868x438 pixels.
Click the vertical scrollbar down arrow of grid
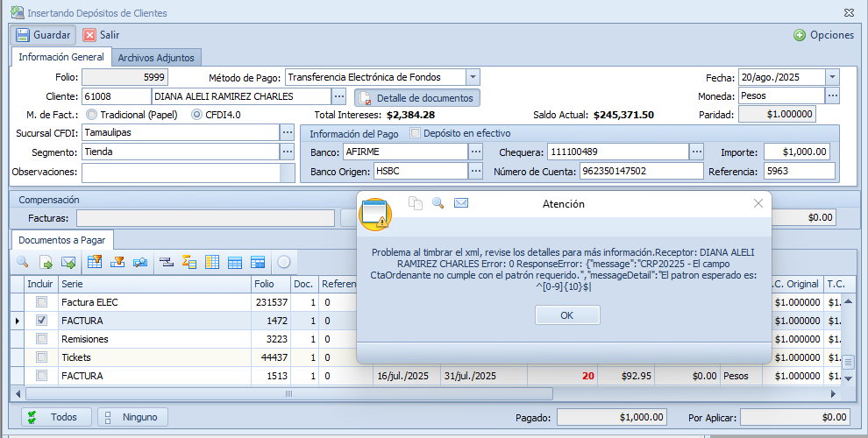(x=848, y=378)
